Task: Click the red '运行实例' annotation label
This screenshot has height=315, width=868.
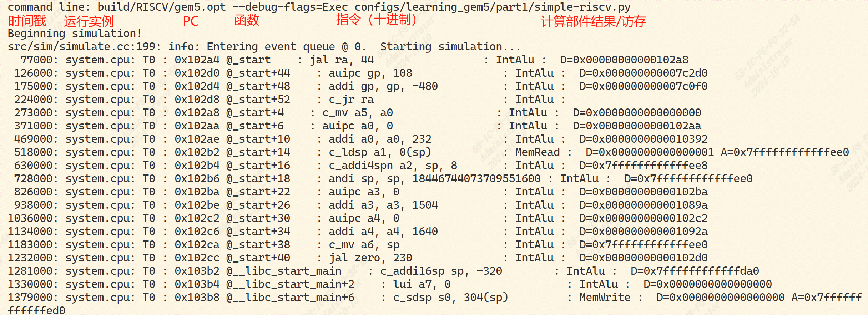Action: click(89, 21)
